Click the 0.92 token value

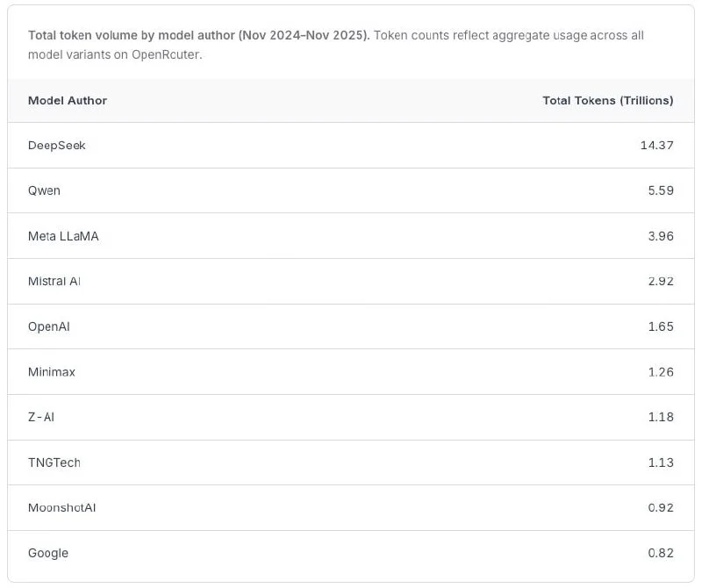pyautogui.click(x=660, y=508)
